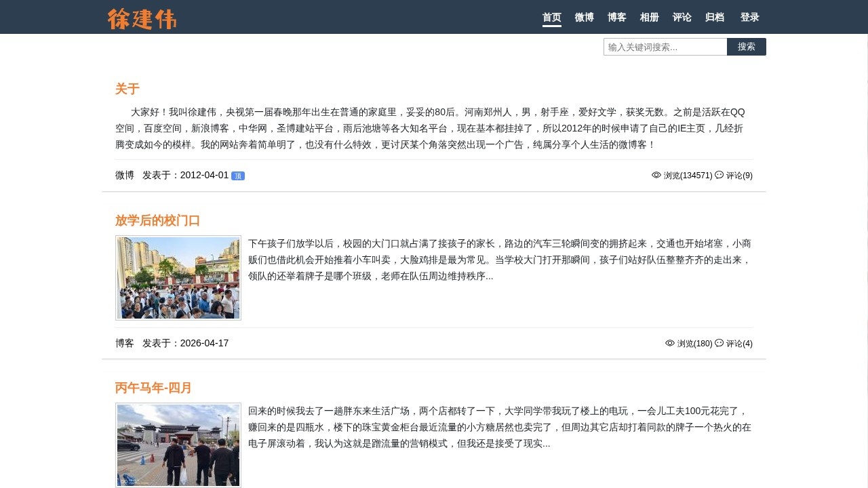
Task: Open the 博客 navigation item
Action: click(x=616, y=18)
